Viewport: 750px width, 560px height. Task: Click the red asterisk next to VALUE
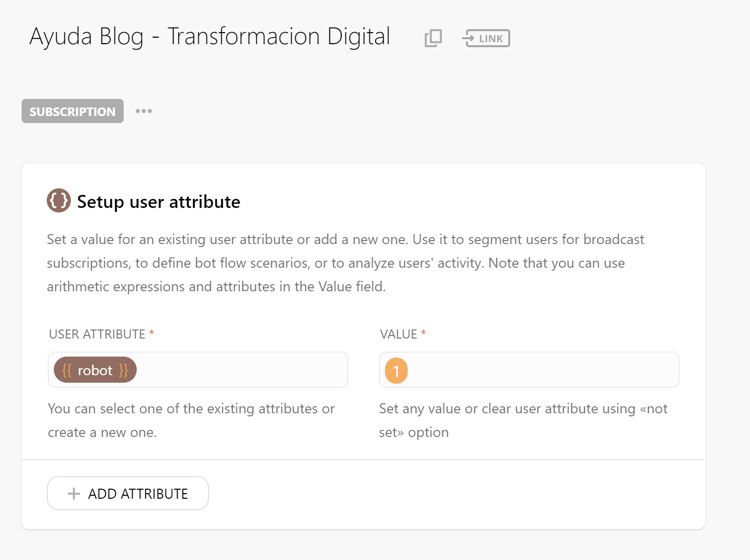[x=424, y=333]
